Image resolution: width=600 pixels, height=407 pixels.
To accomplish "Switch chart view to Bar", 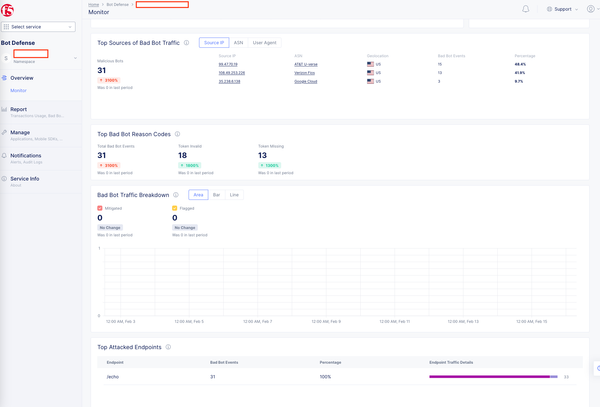I will (216, 195).
